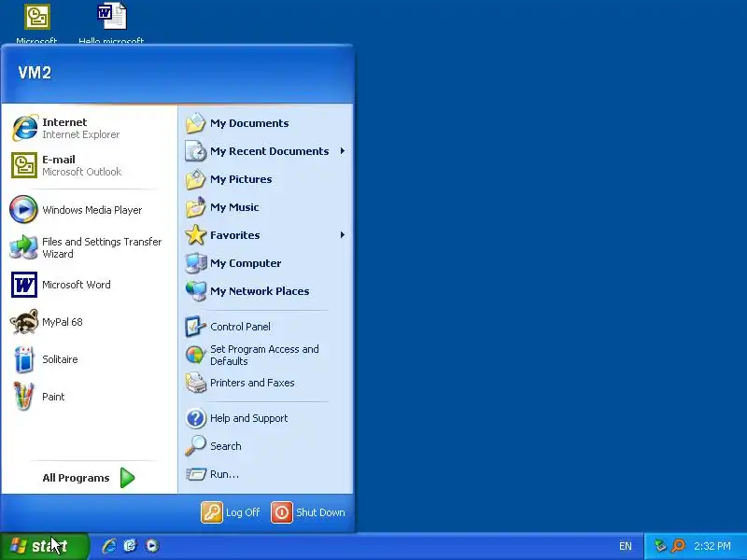Click the Microsoft Outlook desktop shortcut
Image resolution: width=747 pixels, height=560 pixels.
pyautogui.click(x=36, y=22)
